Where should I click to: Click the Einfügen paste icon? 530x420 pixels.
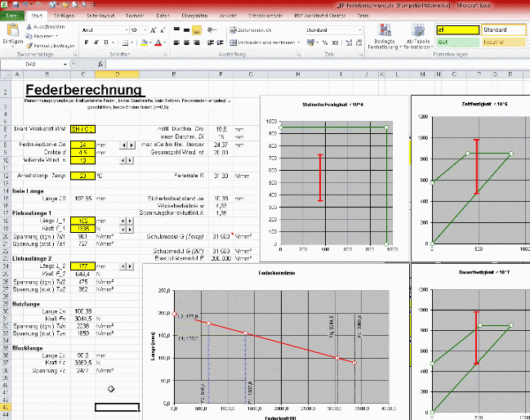pos(12,31)
